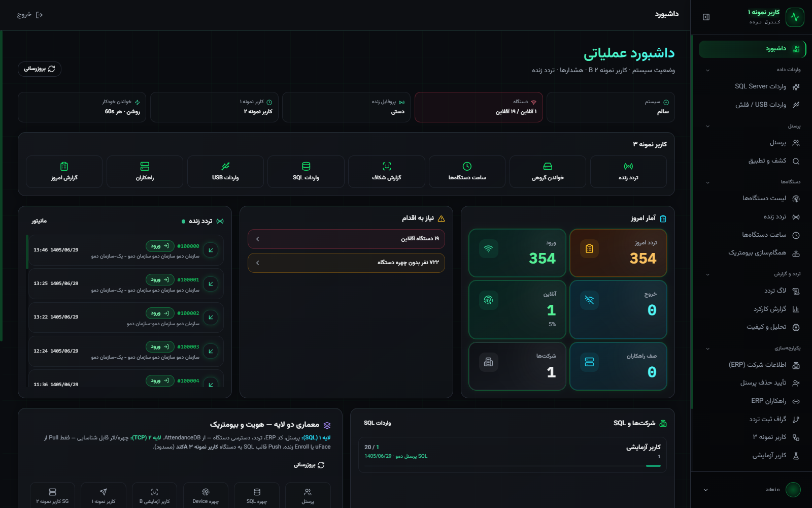This screenshot has height=508, width=812.
Task: Click the پرسنل architecture tile
Action: 308,495
